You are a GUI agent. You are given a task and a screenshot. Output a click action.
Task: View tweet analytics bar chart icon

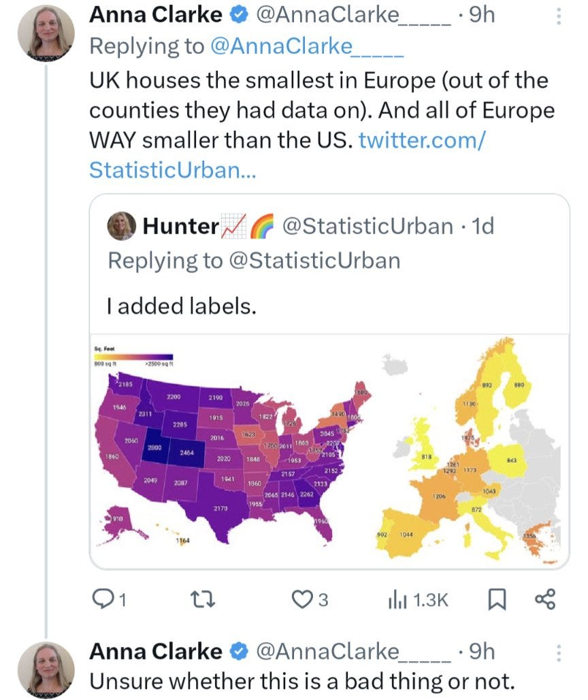point(395,599)
